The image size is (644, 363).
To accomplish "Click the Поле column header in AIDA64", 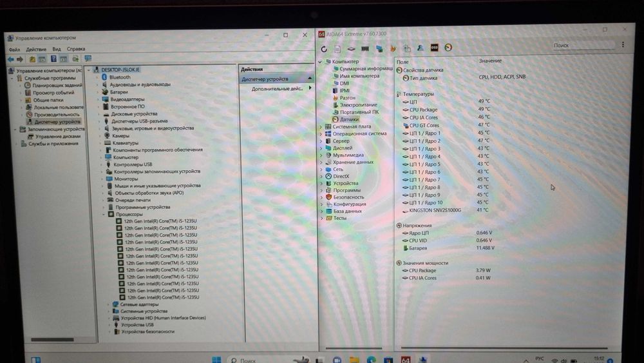I will coord(402,62).
